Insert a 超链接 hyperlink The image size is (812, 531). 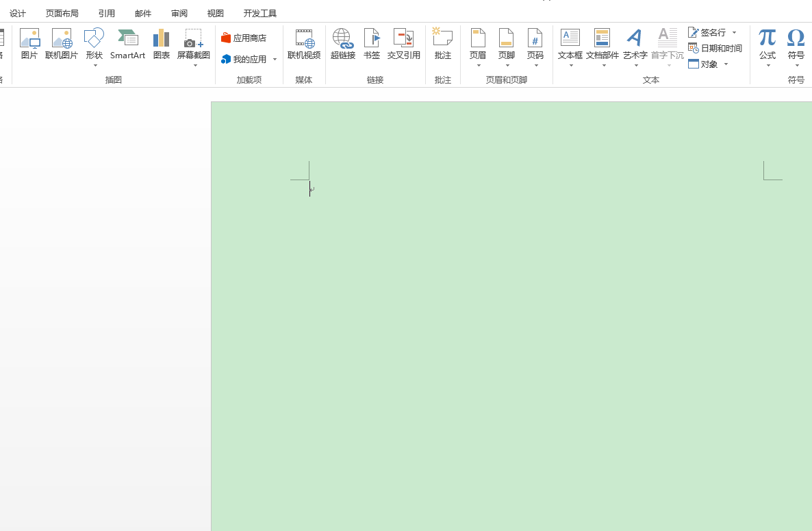(x=342, y=44)
